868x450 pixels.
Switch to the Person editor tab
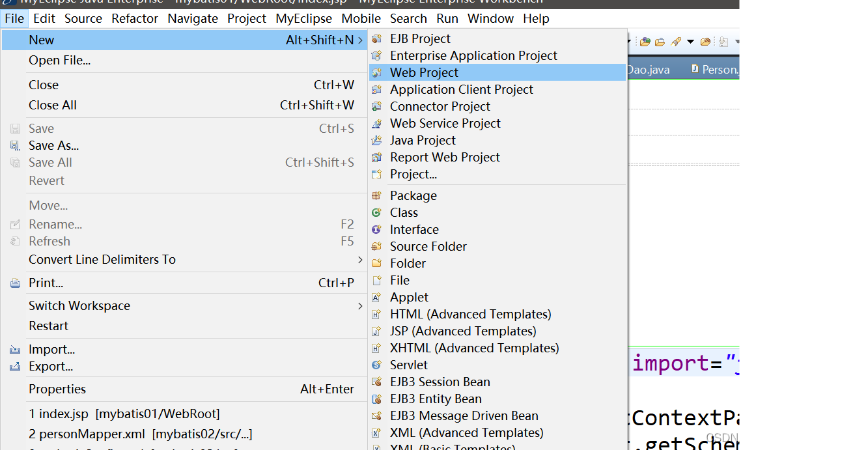714,69
